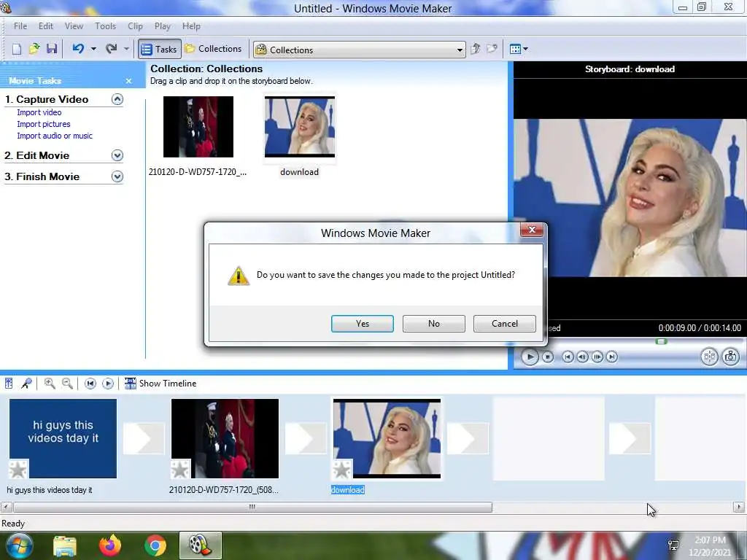The width and height of the screenshot is (747, 560).
Task: Select the 210120-D-WD757 clip in collection
Action: [x=198, y=127]
